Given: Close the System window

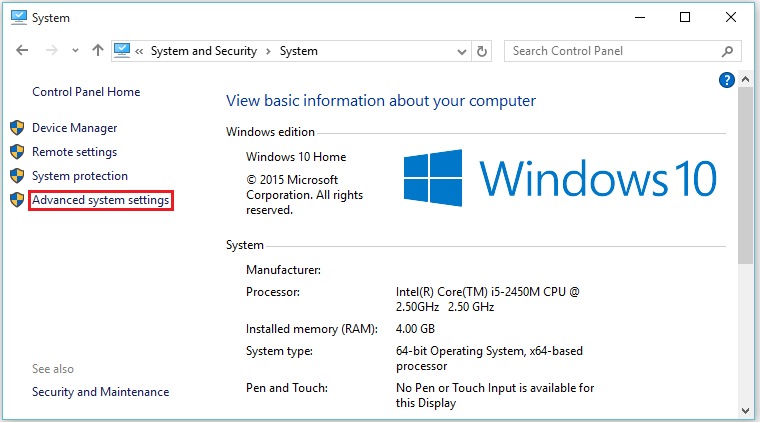Looking at the screenshot, I should [x=731, y=17].
